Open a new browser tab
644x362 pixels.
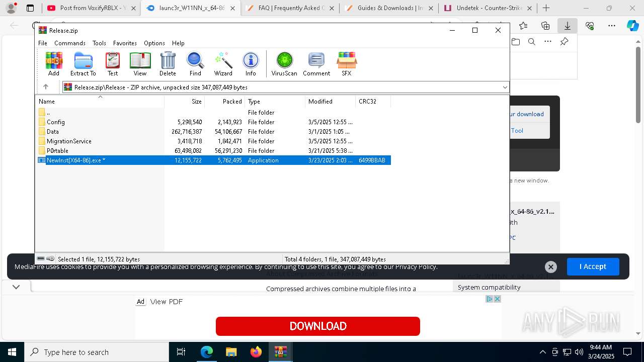point(546,8)
